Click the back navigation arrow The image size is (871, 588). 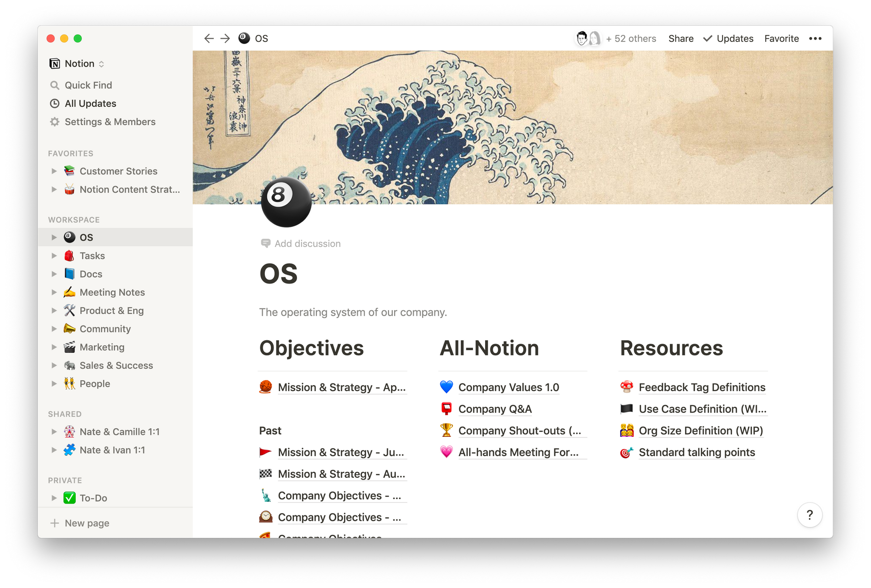click(209, 38)
